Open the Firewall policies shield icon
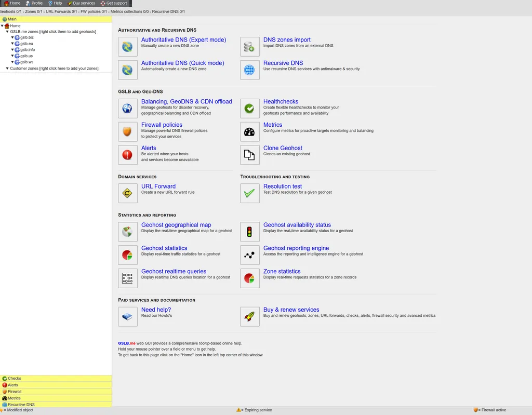Screen dimensions: 532x415 click(x=127, y=132)
